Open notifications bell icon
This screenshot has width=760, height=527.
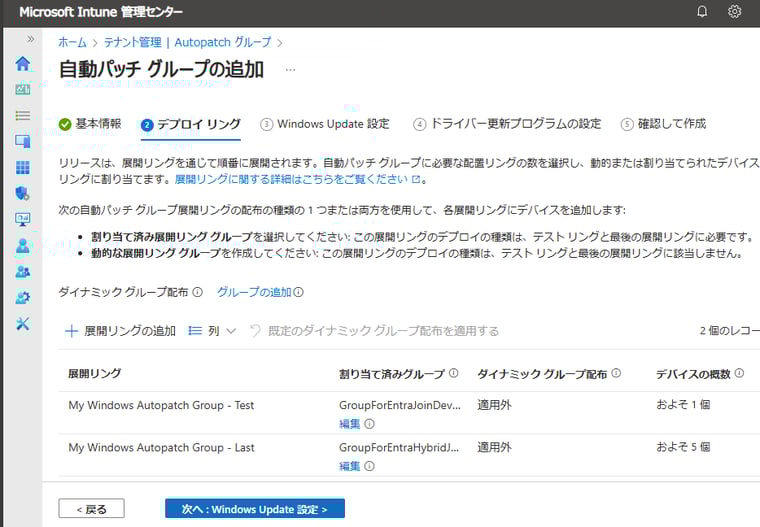click(702, 11)
